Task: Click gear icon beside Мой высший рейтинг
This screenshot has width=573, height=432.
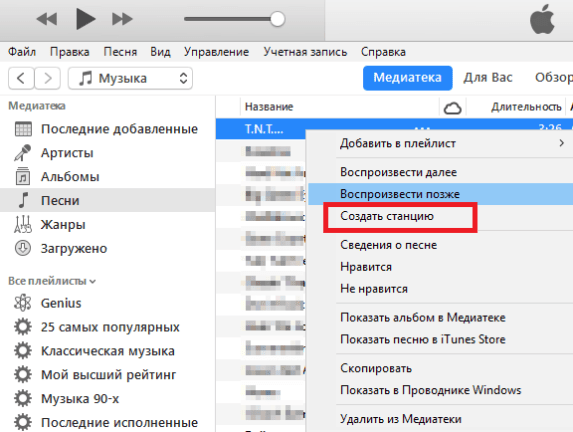Action: (23, 375)
